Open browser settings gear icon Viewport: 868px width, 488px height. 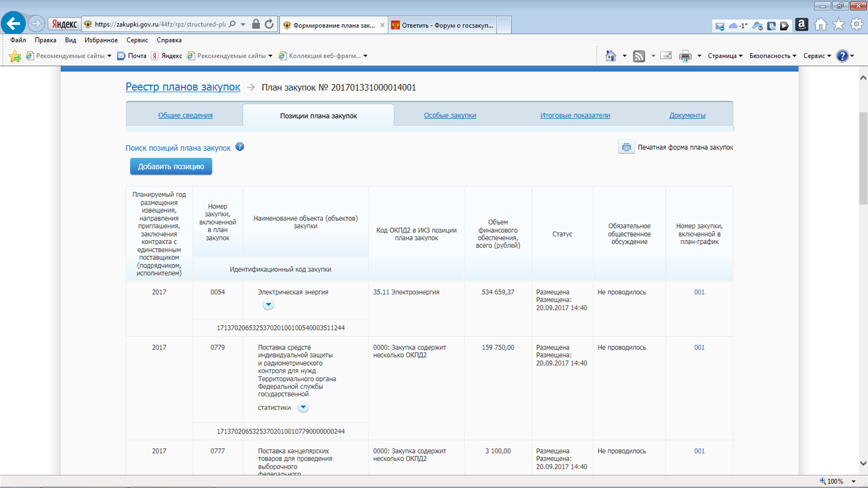(857, 24)
